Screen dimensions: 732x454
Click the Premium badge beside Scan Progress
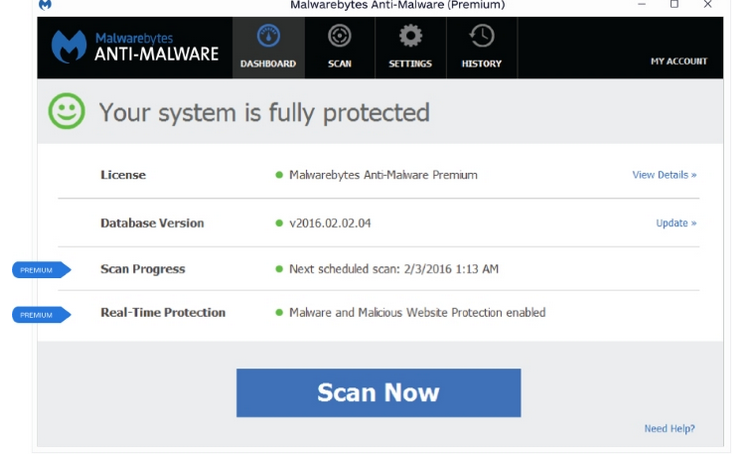point(40,270)
